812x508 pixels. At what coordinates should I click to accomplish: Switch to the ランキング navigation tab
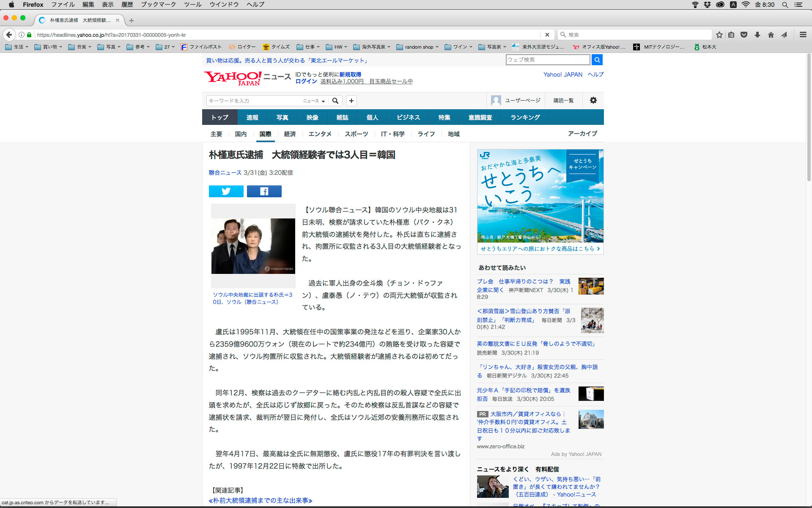[x=525, y=117]
